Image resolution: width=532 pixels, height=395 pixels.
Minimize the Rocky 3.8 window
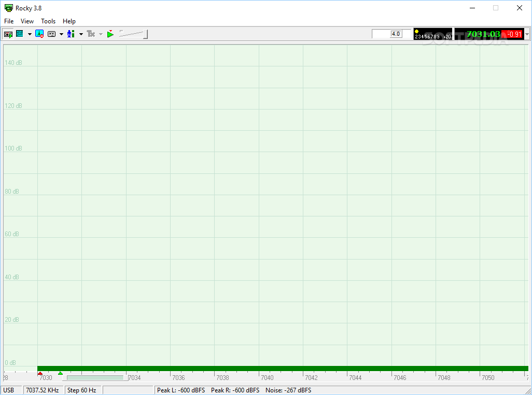[472, 8]
